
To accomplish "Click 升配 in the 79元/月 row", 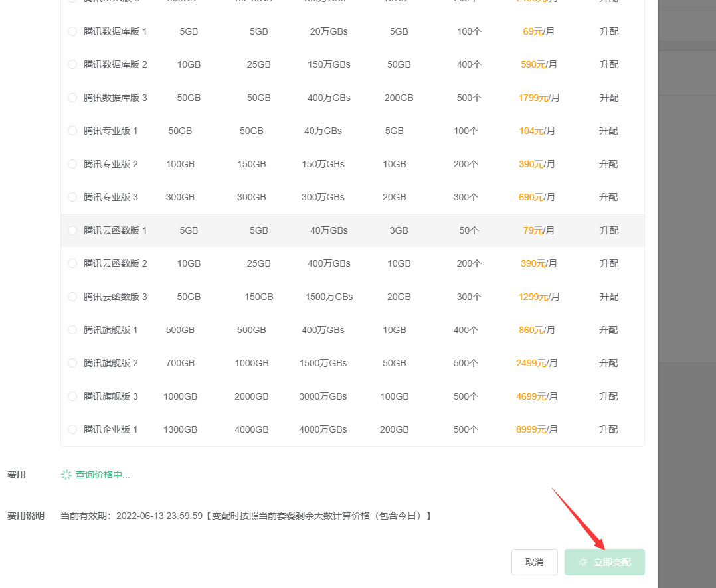I will pos(608,230).
